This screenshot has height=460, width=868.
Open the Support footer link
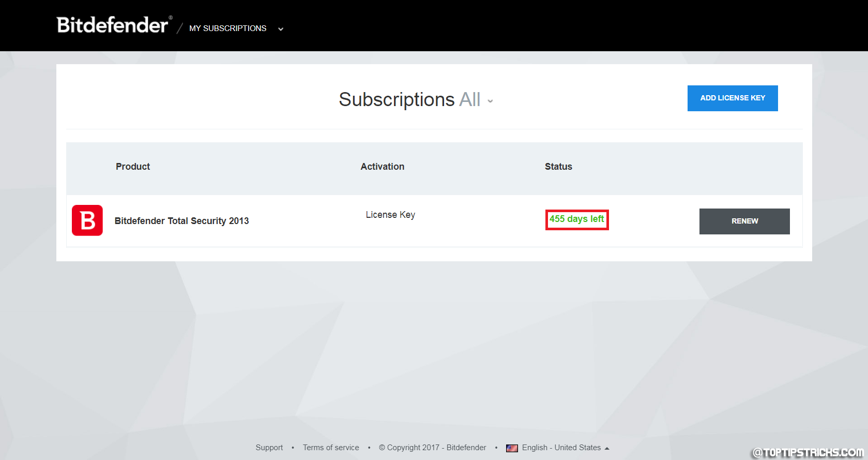(x=269, y=448)
